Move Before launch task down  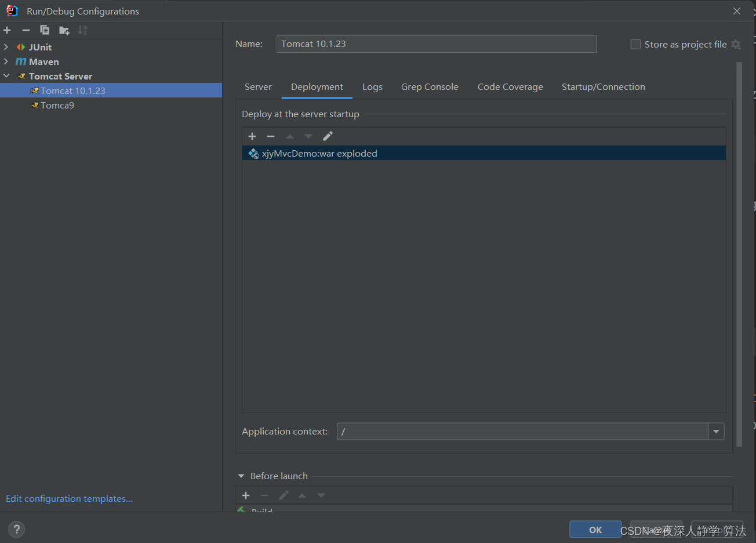[321, 495]
